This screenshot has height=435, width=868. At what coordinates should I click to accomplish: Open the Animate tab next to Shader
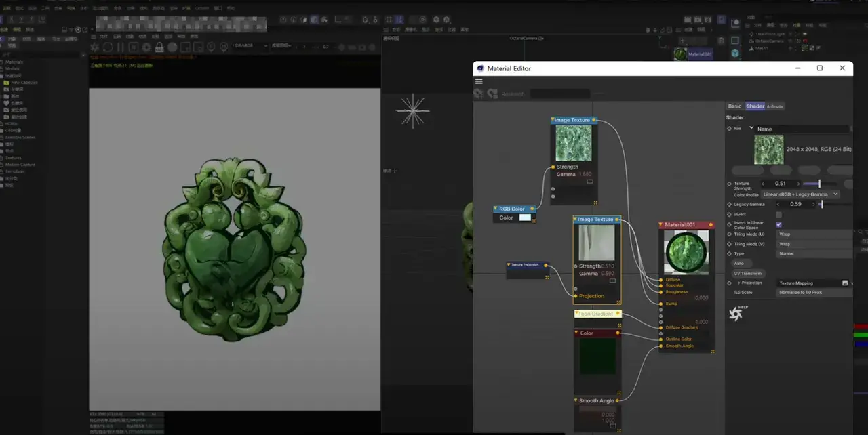(774, 106)
